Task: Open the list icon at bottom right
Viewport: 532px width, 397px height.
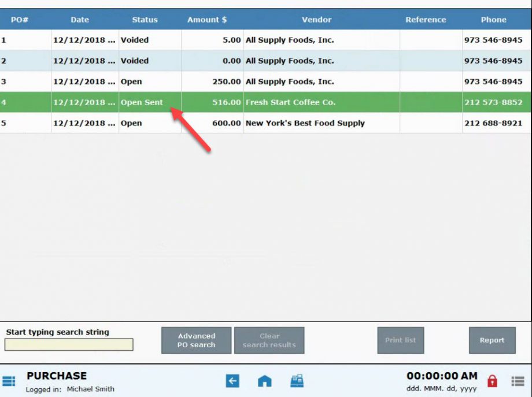Action: coord(518,381)
